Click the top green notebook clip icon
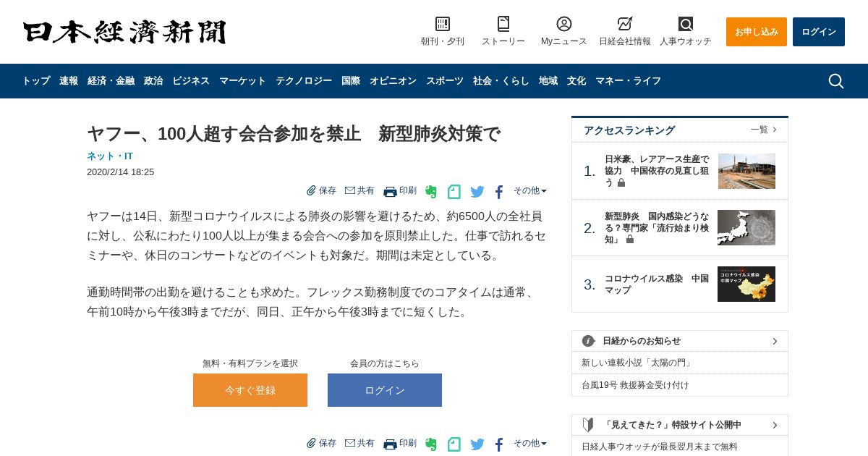This screenshot has height=456, width=868. (454, 192)
